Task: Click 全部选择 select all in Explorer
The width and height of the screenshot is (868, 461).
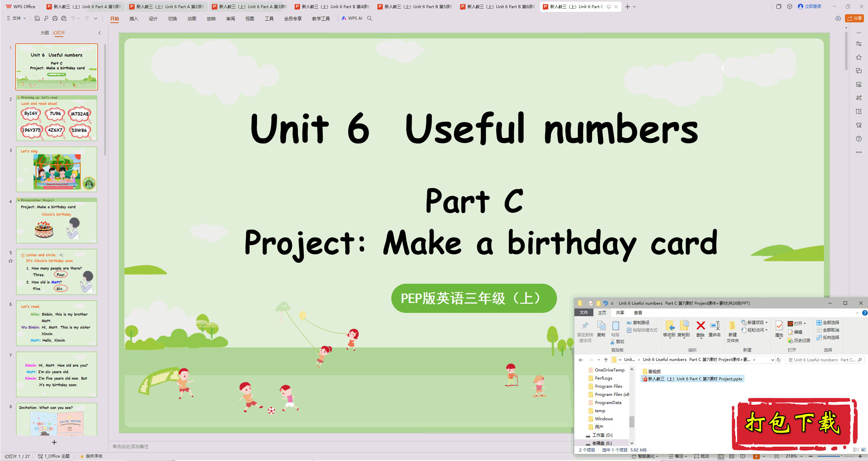Action: coord(828,323)
